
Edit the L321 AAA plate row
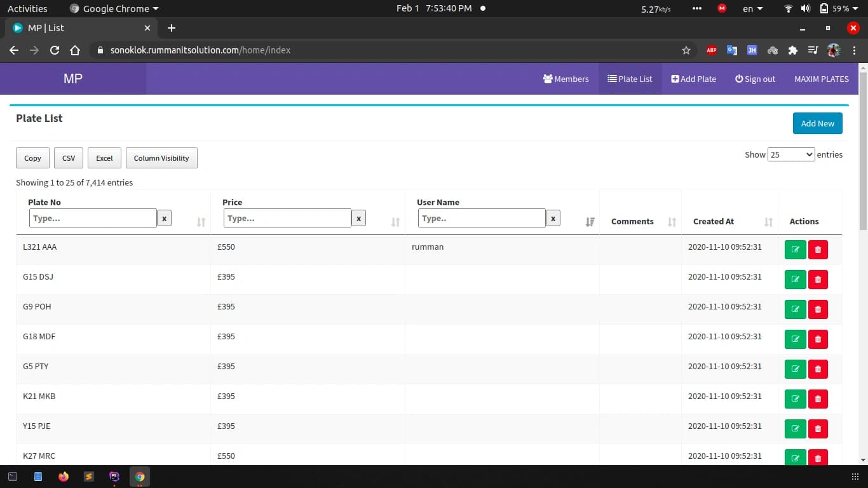click(796, 250)
